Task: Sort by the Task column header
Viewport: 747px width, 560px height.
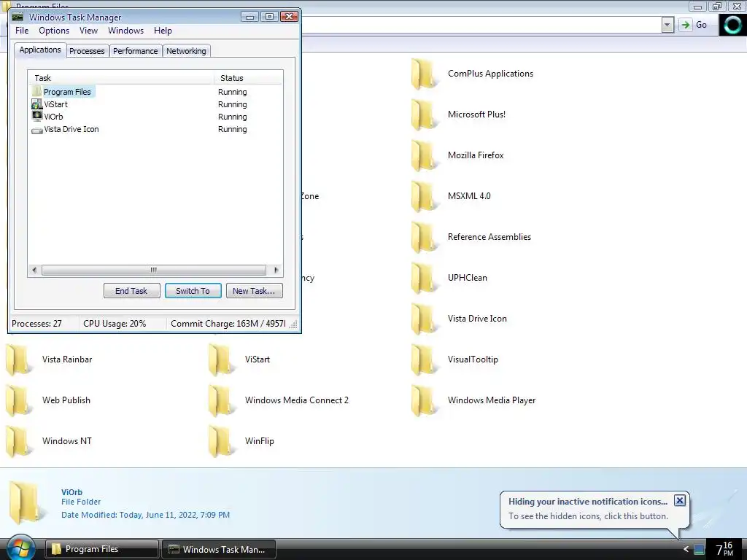Action: 121,78
